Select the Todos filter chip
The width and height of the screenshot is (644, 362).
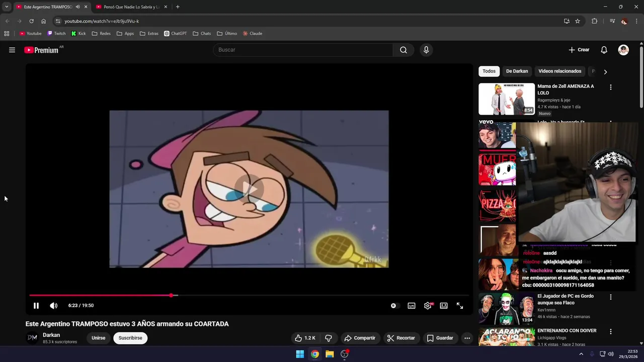pyautogui.click(x=489, y=71)
